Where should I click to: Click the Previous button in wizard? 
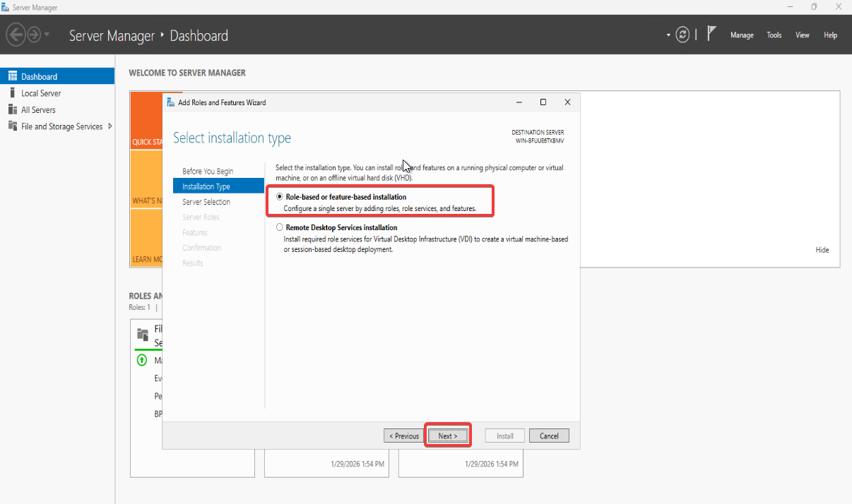[404, 436]
